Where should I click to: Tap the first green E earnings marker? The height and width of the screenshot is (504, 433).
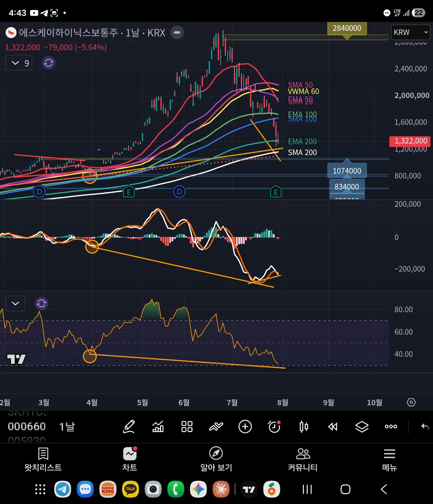(x=129, y=191)
